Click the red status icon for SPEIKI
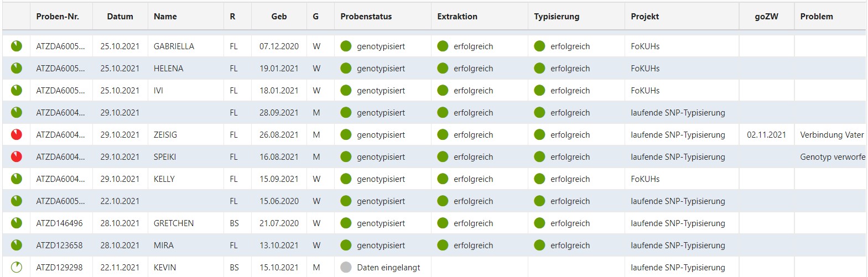 [17, 156]
